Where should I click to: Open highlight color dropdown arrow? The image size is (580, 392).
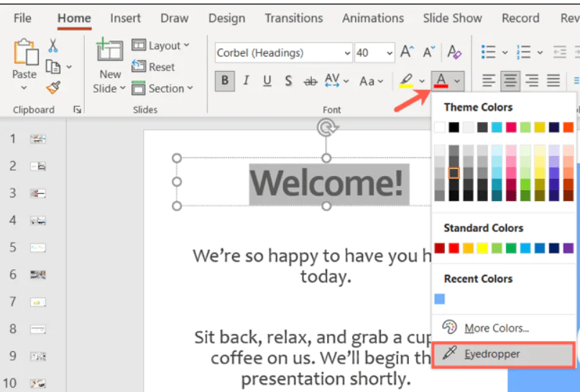422,81
